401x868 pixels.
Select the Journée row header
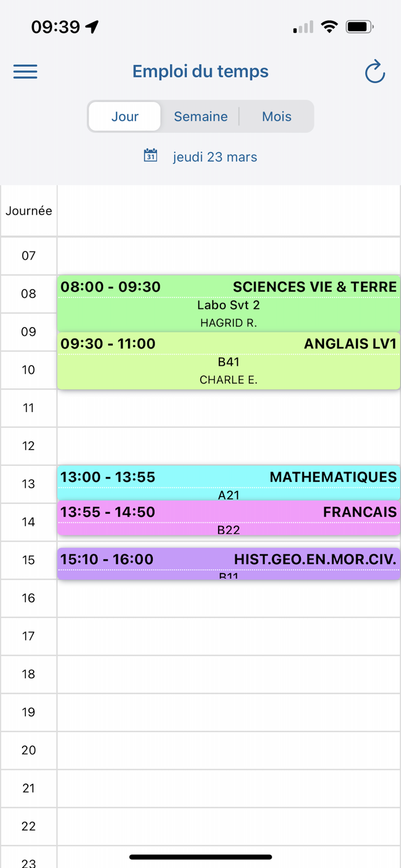[x=28, y=211]
